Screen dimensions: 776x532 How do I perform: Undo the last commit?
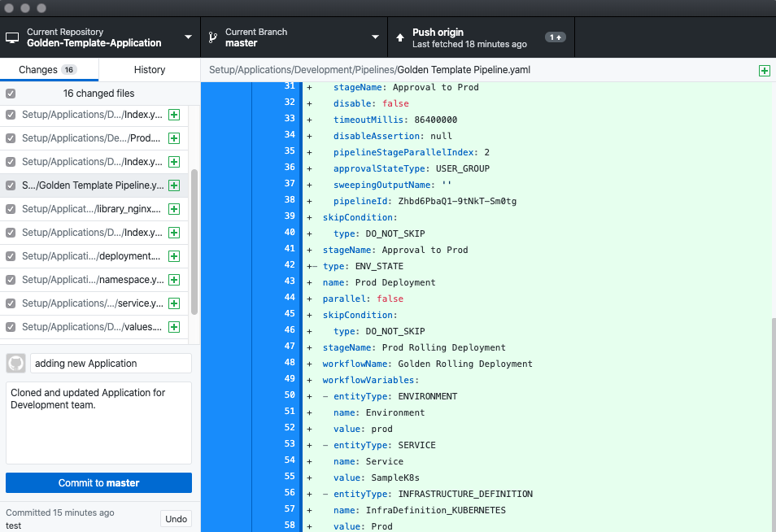177,519
